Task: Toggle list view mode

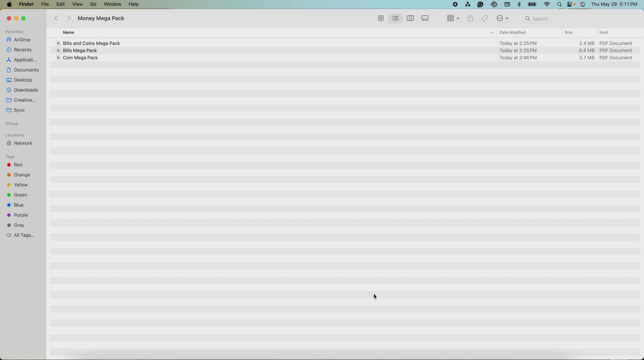Action: click(x=395, y=19)
